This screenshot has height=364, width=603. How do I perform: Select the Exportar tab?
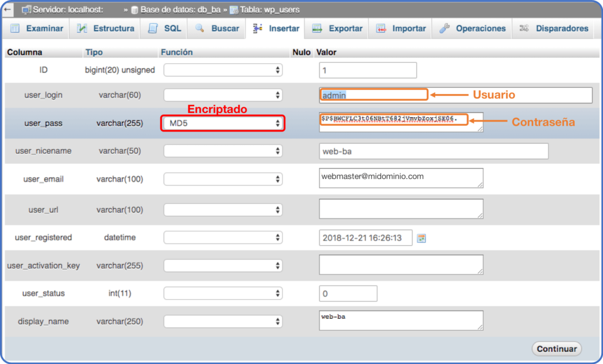[337, 28]
